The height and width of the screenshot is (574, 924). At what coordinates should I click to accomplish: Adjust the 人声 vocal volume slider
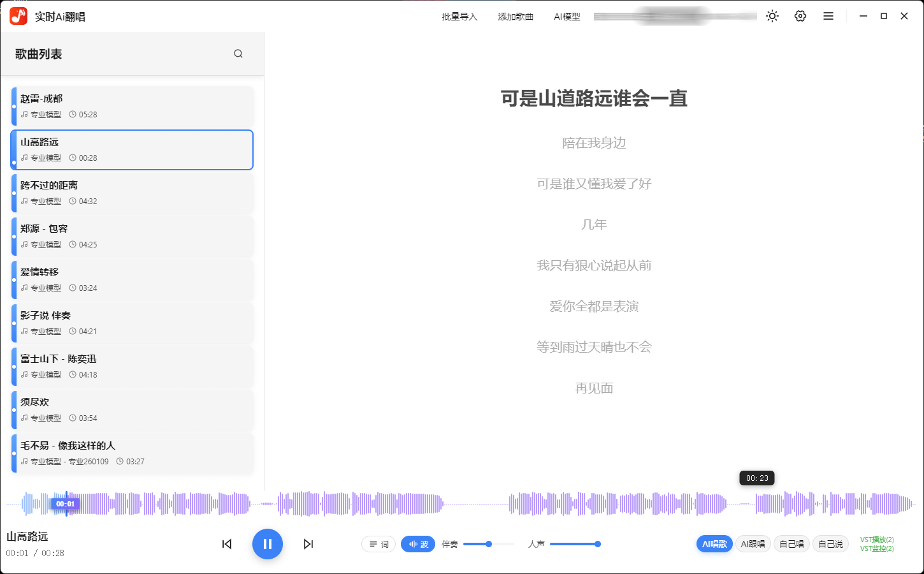[597, 544]
